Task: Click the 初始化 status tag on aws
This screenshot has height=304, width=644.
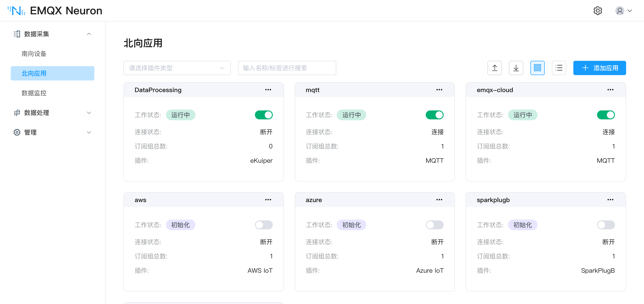Action: click(x=180, y=225)
